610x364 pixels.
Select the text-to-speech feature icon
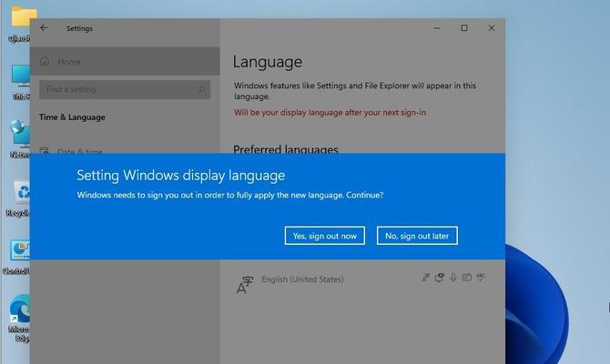click(x=440, y=278)
